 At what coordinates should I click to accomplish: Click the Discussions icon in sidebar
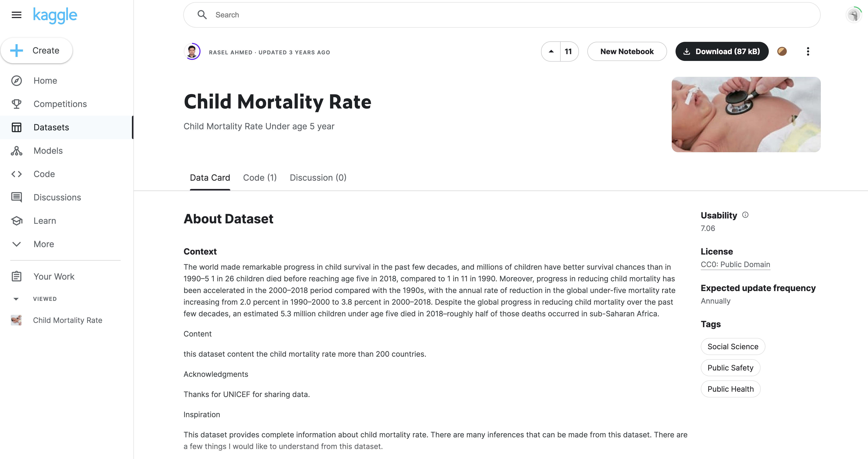(x=17, y=197)
